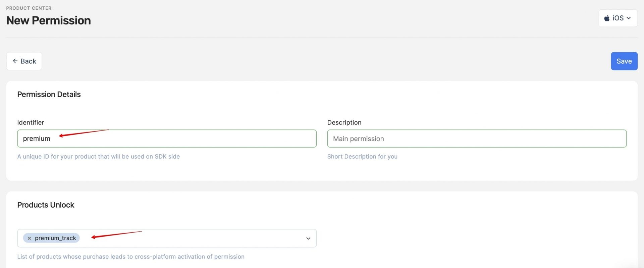Click the Products Unlock section heading
Viewport: 644px width, 268px height.
pos(46,205)
